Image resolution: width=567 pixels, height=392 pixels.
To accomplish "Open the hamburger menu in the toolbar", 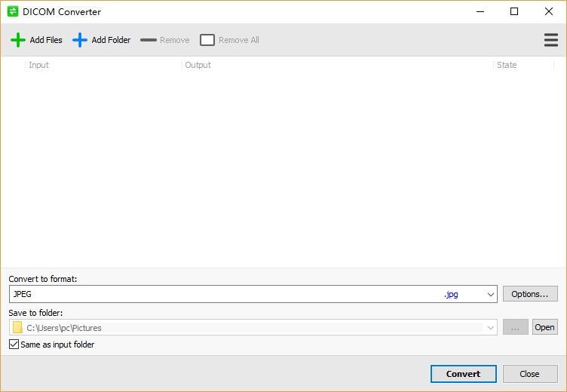I will 550,40.
